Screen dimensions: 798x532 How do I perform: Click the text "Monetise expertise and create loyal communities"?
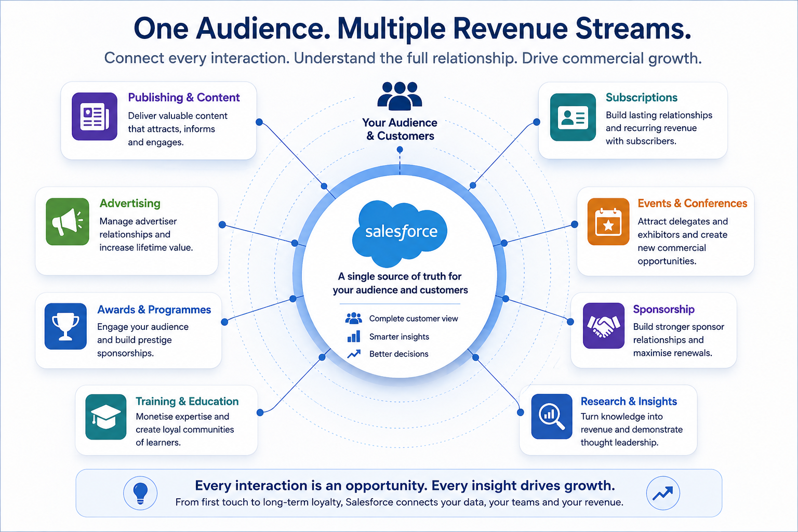click(185, 423)
